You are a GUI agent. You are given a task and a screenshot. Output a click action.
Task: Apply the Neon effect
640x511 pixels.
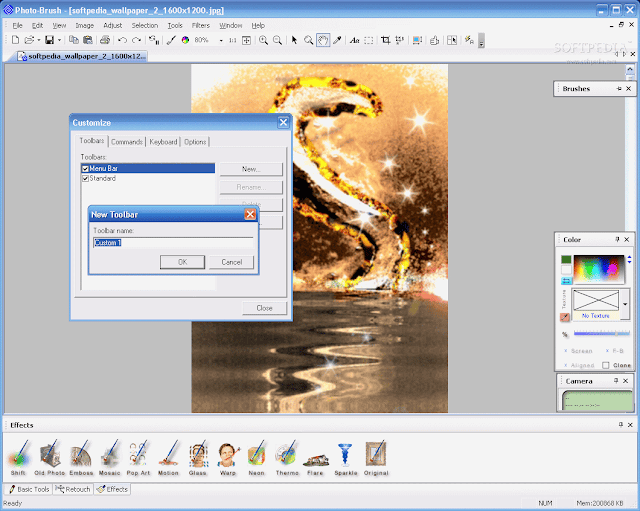(256, 458)
